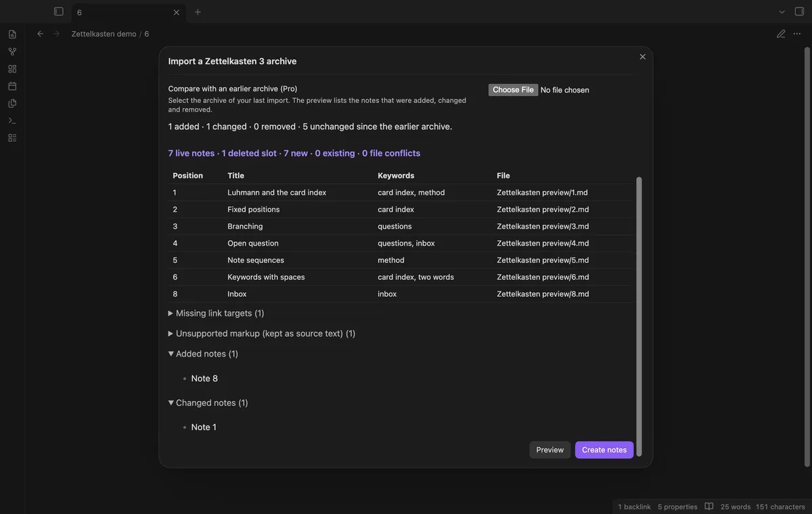The height and width of the screenshot is (514, 812).
Task: Click the Choose File button
Action: coord(514,90)
